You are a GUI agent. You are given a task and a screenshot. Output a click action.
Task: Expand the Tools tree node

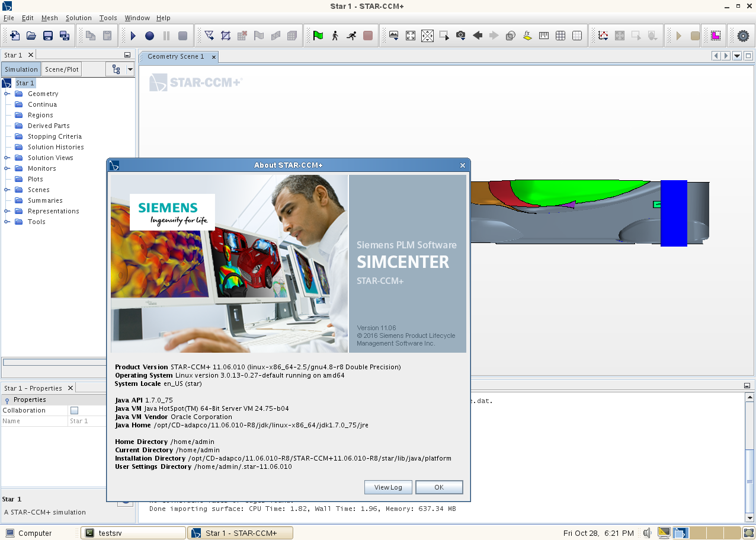(7, 222)
